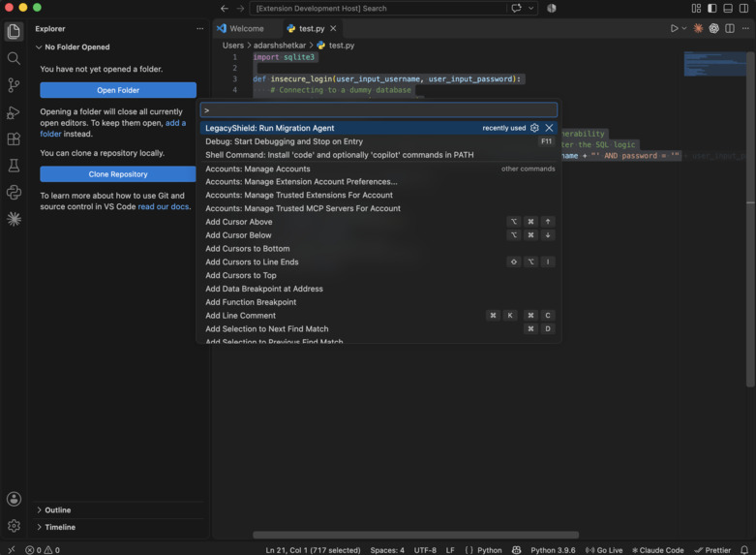Open the Testing flask view
The image size is (756, 555).
[14, 166]
